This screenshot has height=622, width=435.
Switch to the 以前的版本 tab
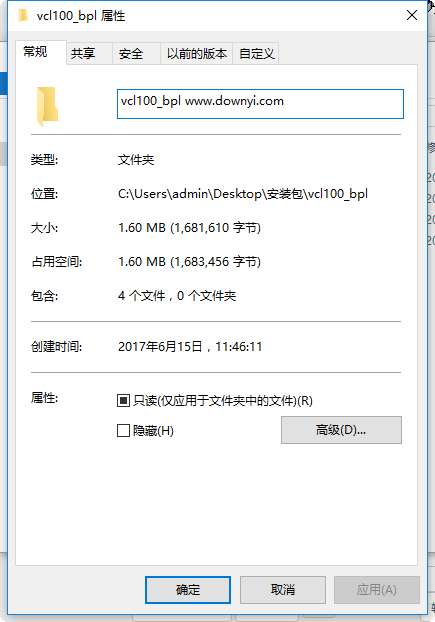pos(196,54)
